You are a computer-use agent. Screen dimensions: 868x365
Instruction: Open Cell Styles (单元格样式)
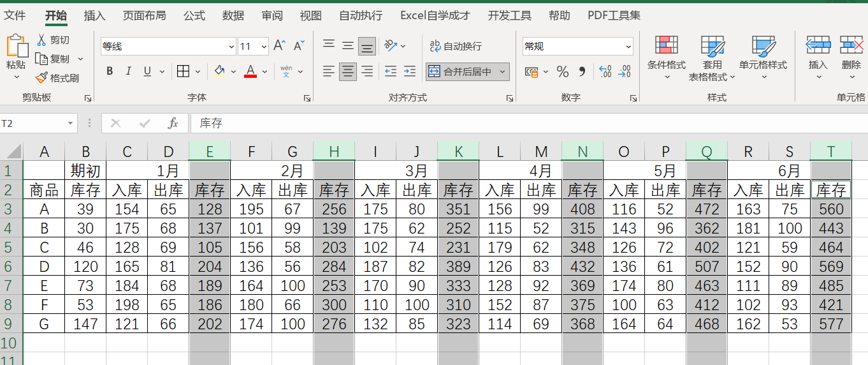pyautogui.click(x=763, y=56)
